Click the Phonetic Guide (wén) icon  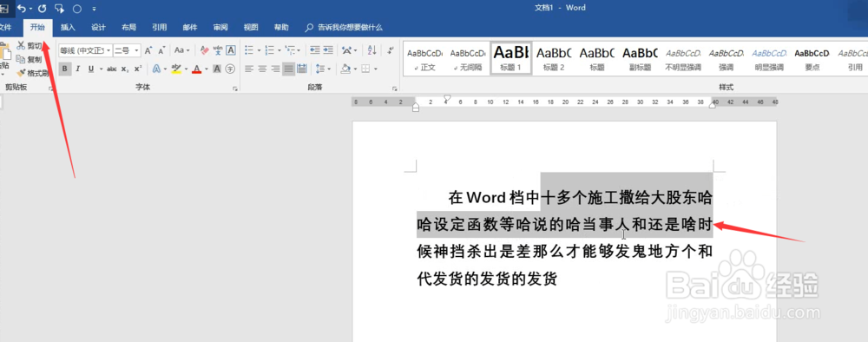pos(218,50)
